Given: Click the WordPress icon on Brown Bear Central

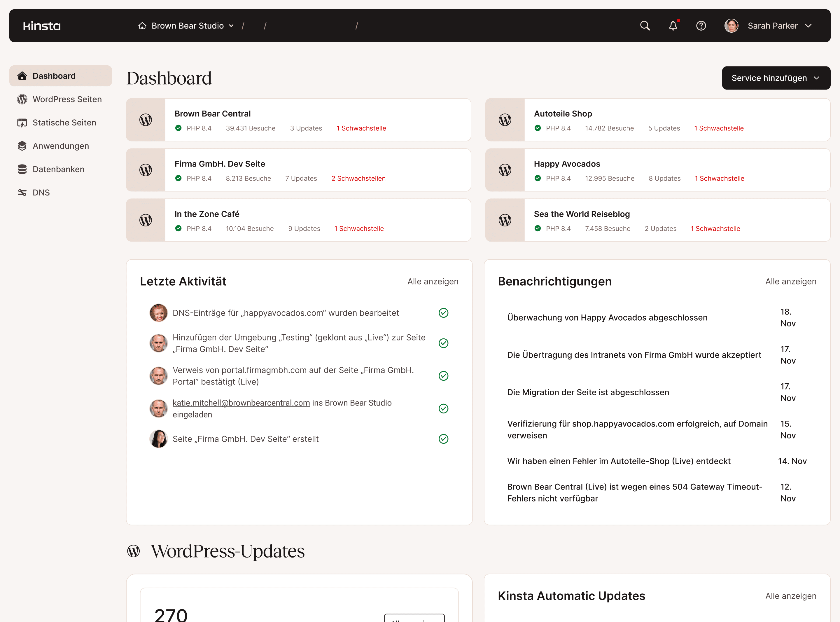Looking at the screenshot, I should tap(146, 120).
